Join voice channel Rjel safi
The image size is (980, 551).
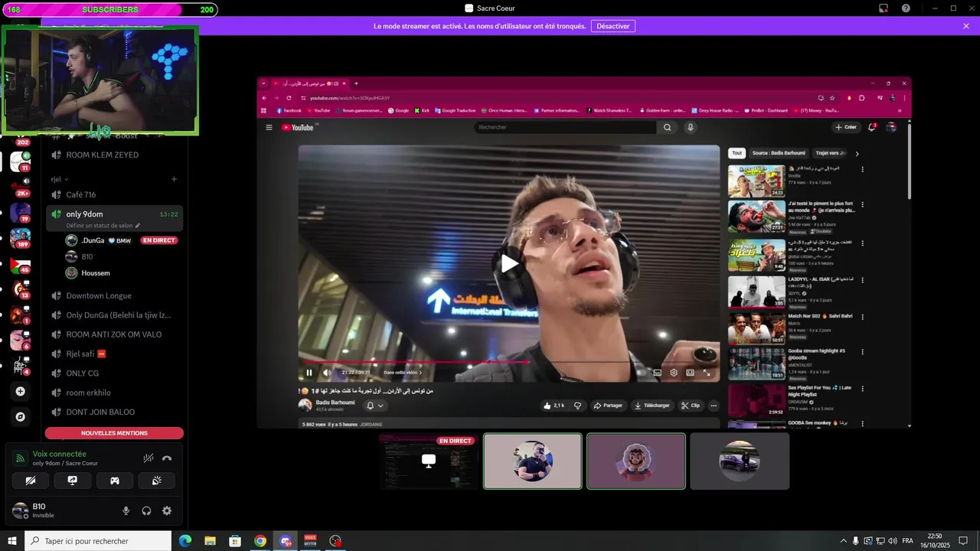tap(114, 354)
